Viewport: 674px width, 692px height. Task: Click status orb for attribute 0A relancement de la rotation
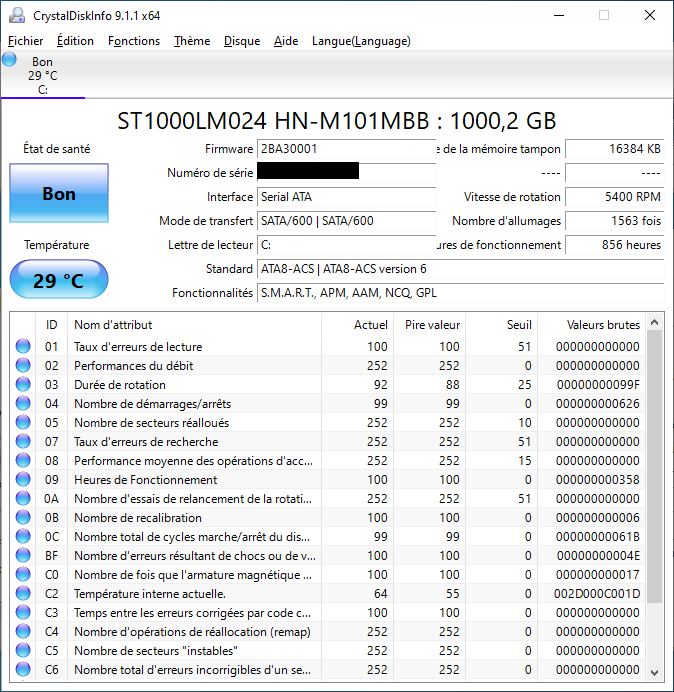tap(23, 498)
